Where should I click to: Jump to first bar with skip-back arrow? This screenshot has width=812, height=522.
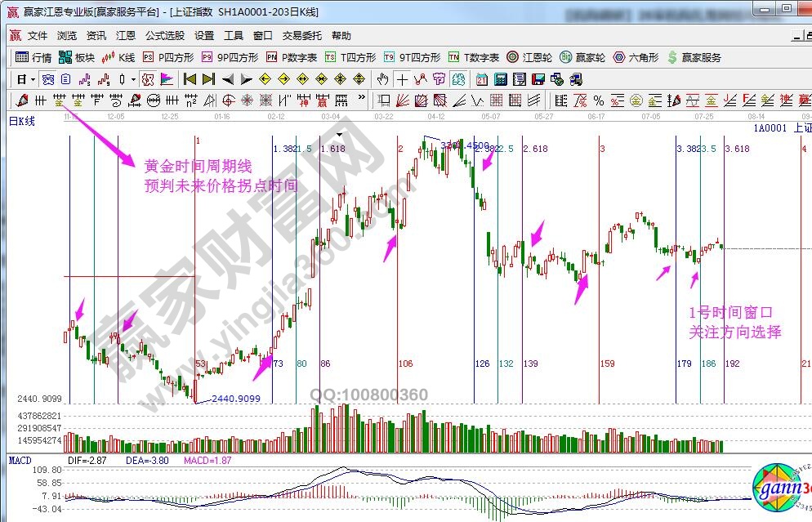coord(190,79)
